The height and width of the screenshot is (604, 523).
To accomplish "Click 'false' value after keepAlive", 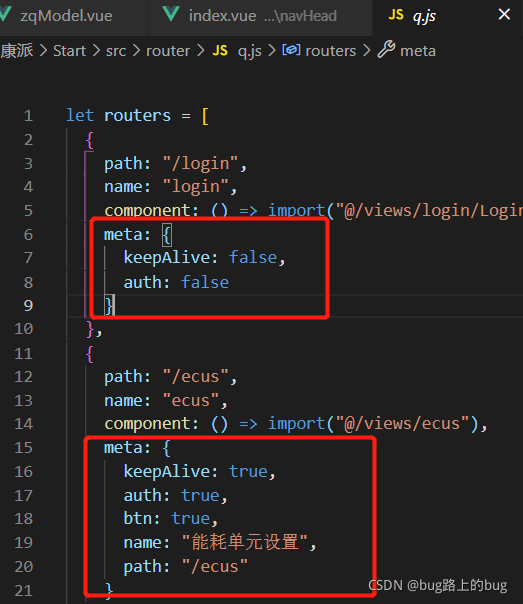I will [253, 257].
